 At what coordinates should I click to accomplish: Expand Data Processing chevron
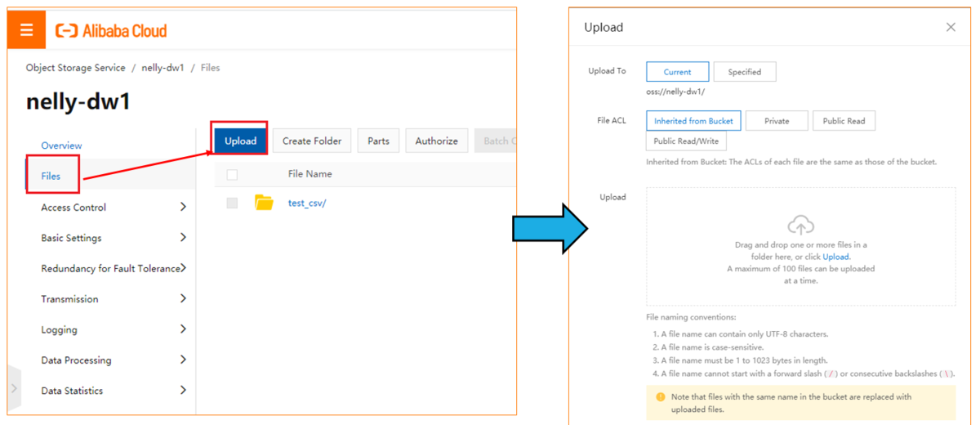point(183,360)
